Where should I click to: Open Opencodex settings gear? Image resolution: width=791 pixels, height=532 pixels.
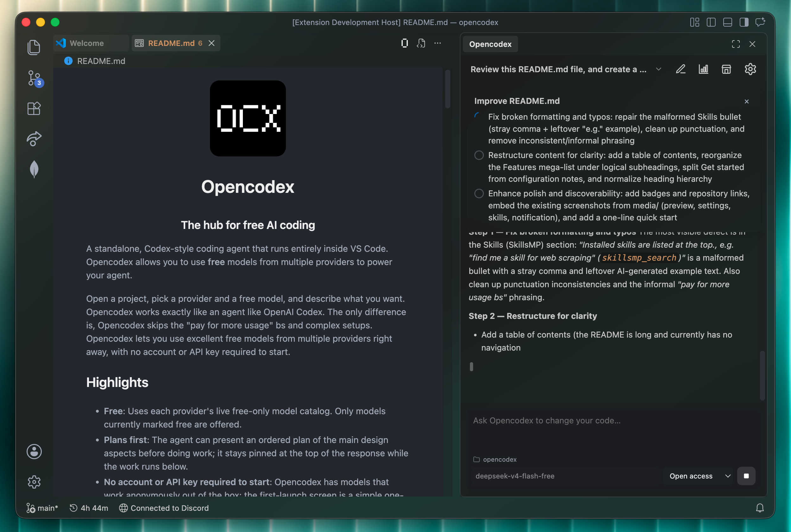750,69
